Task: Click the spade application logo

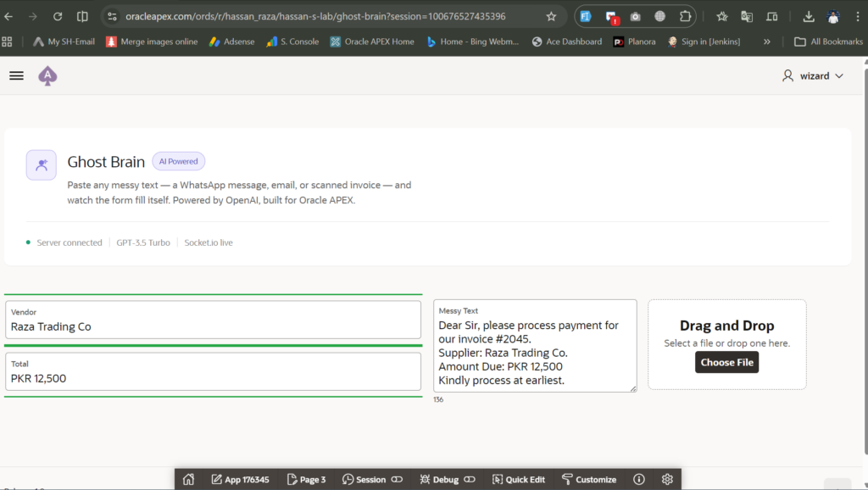Action: pos(47,75)
